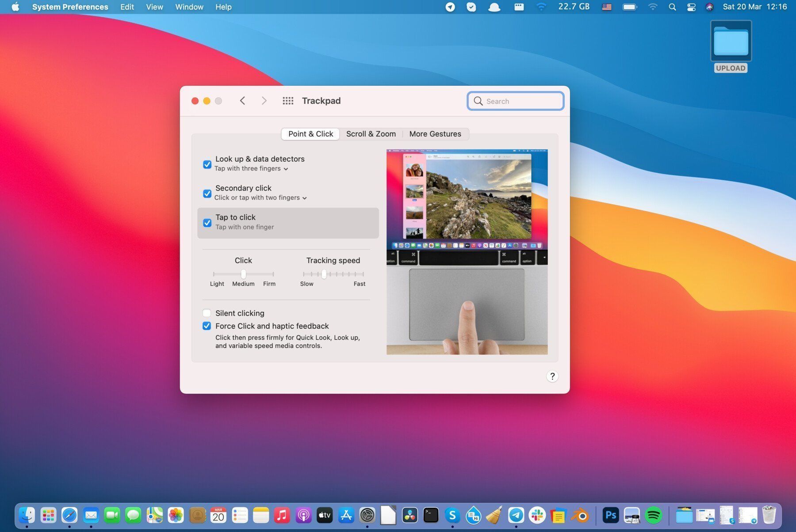The image size is (796, 532).
Task: Click in the Search field
Action: (516, 101)
